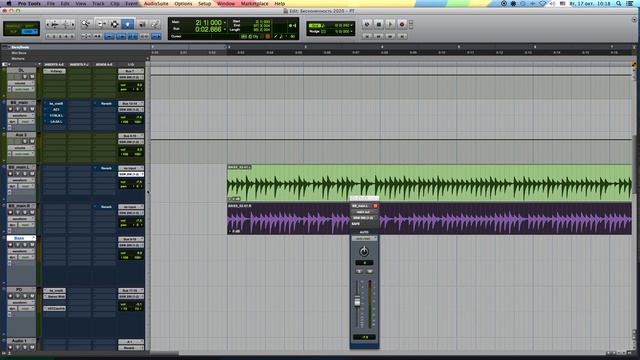This screenshot has width=640, height=360.
Task: Open the Marketplace menu
Action: (255, 3)
